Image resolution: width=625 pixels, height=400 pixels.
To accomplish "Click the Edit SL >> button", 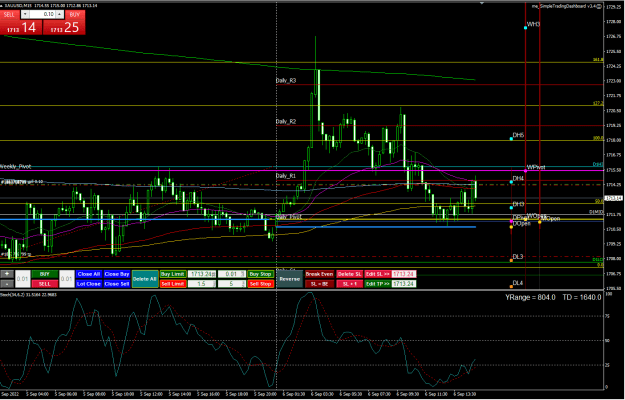I will pyautogui.click(x=377, y=274).
